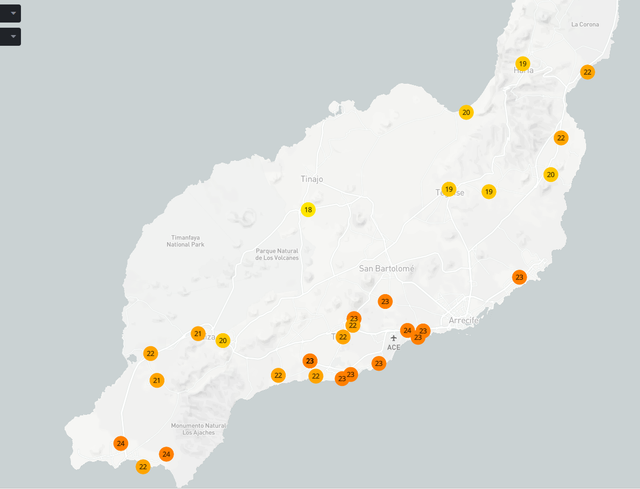640x489 pixels.
Task: Click the westernmost 24 marker in the southwest
Action: pos(120,443)
